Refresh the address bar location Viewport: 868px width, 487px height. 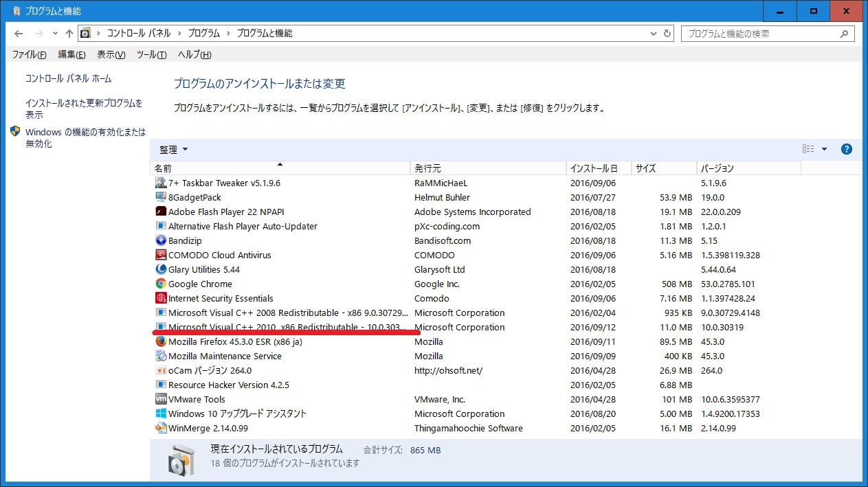pos(667,34)
